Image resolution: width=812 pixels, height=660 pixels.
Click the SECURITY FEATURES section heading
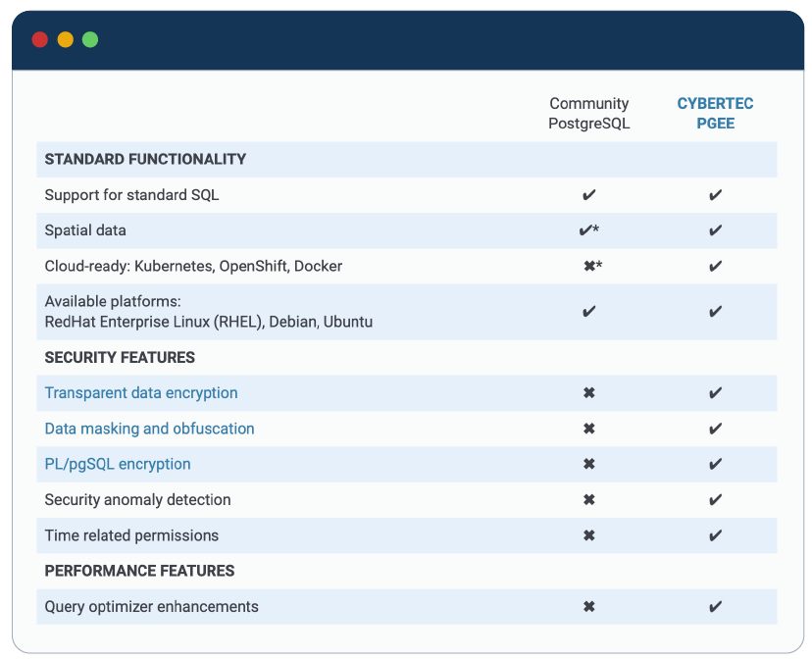(x=120, y=358)
